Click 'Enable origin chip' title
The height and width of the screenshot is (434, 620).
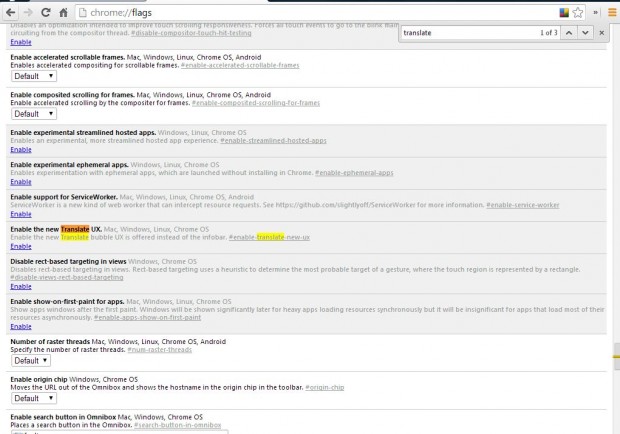pos(39,379)
